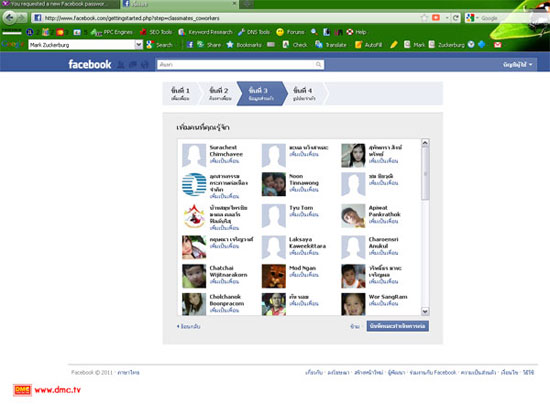Screen dimensions: 550x404
Task: Add Charoensri Anukul as friend link
Action: (x=383, y=253)
